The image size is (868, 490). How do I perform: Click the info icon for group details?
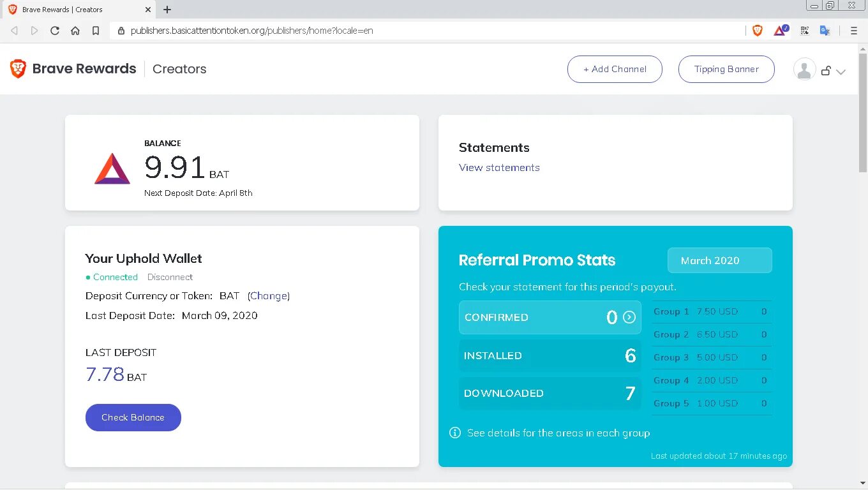point(455,433)
